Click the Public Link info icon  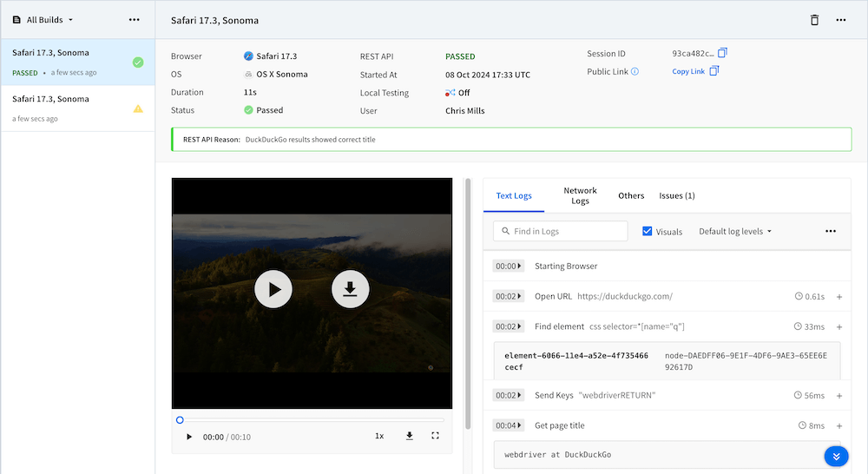pos(635,72)
